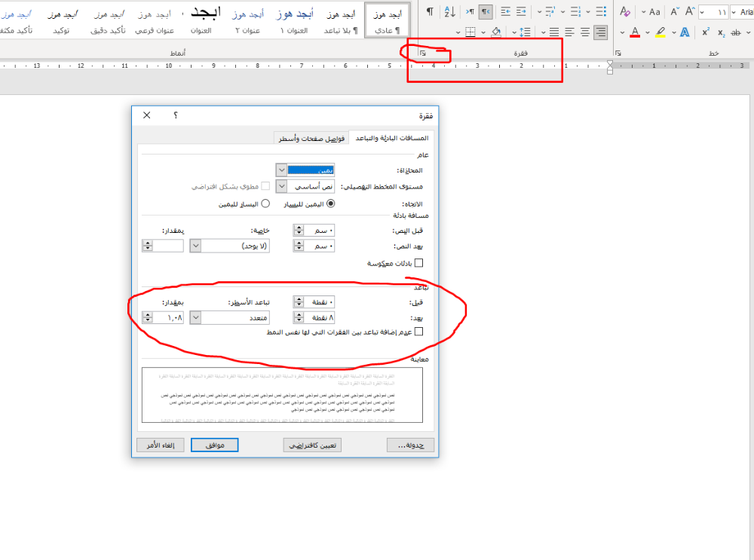
Task: Expand the borders dropdown arrow
Action: [x=458, y=32]
